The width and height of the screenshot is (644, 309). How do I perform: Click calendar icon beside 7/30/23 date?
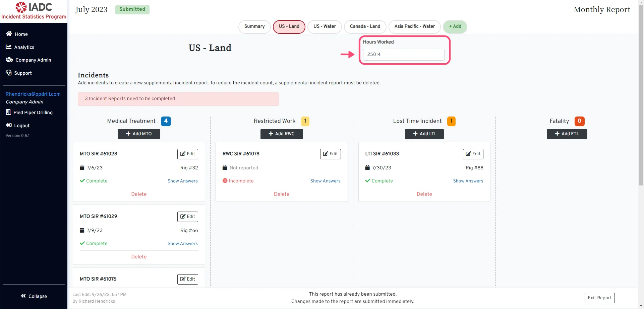367,168
